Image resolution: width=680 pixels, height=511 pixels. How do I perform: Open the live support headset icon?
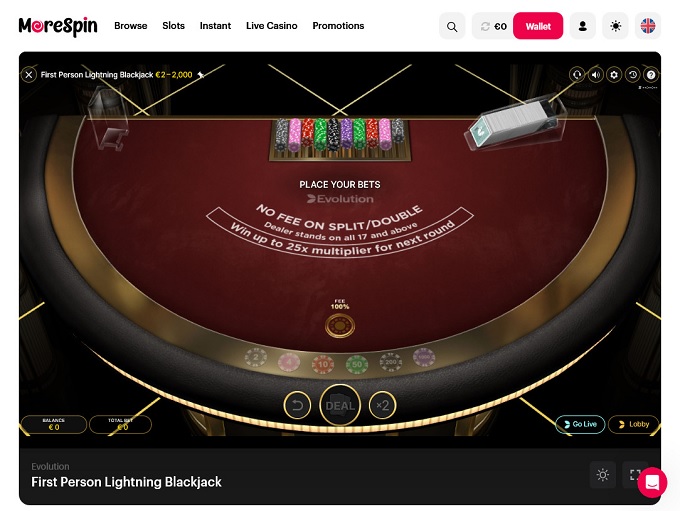pyautogui.click(x=577, y=75)
